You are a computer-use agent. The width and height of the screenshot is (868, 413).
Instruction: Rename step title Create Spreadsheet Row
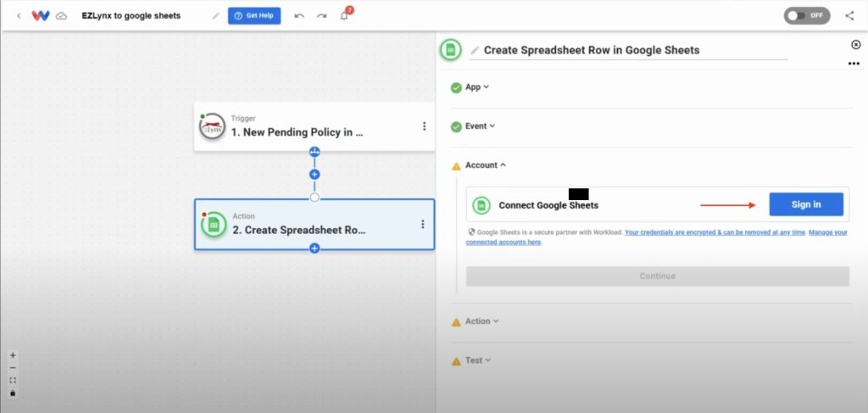pyautogui.click(x=591, y=50)
